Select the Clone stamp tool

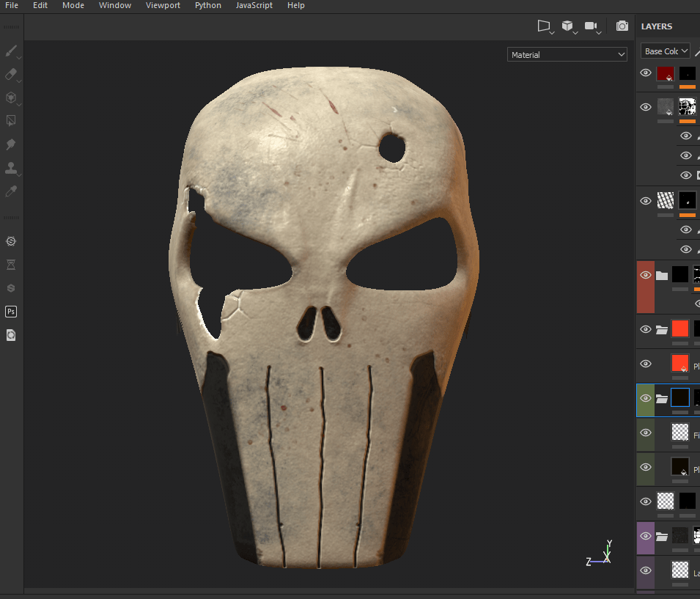(11, 168)
